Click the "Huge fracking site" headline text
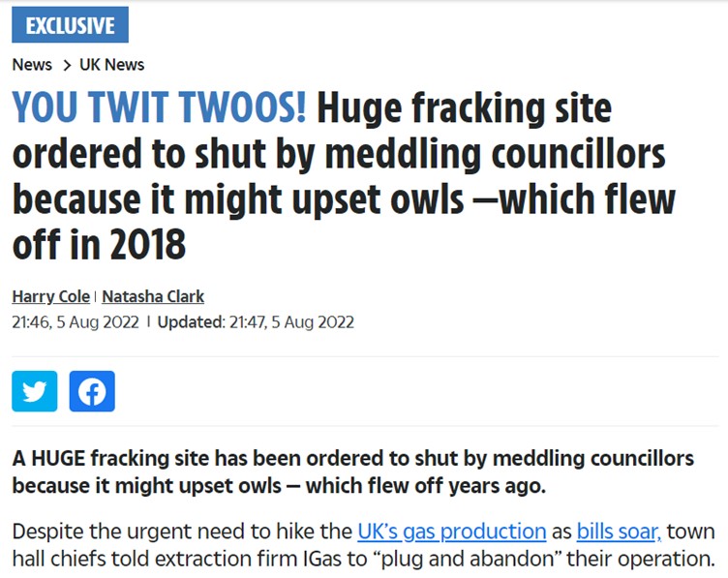 point(465,109)
